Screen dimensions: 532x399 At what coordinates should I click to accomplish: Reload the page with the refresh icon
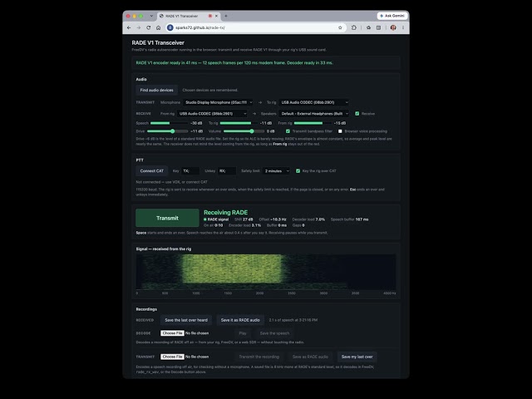point(148,27)
